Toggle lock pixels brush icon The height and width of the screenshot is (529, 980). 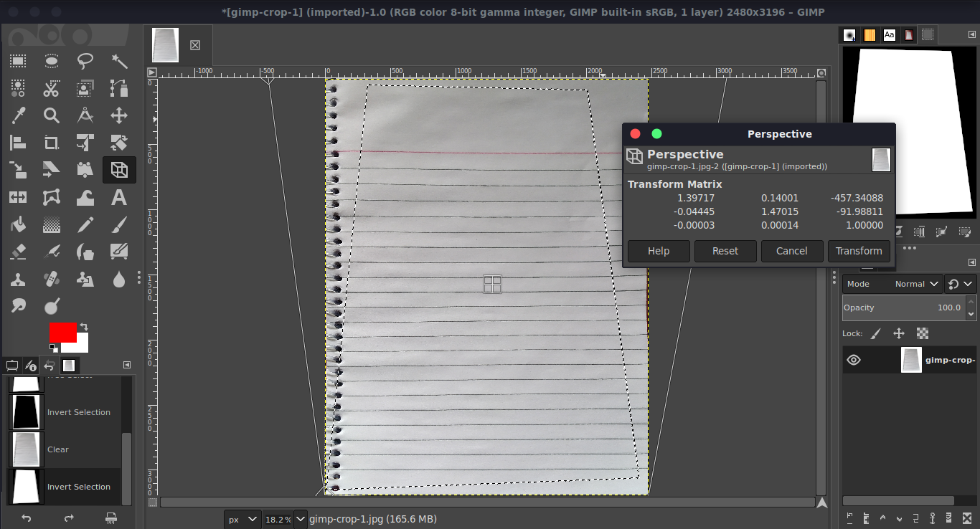coord(876,333)
